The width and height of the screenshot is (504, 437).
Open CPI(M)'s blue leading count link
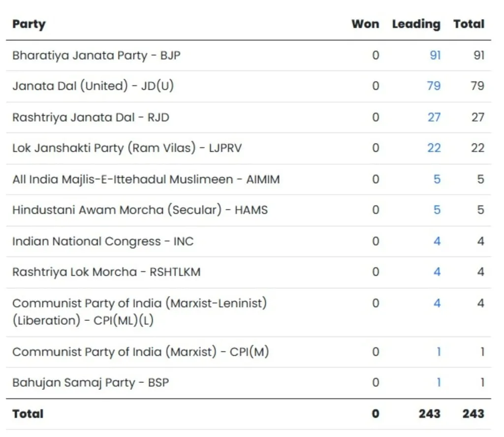tap(438, 352)
